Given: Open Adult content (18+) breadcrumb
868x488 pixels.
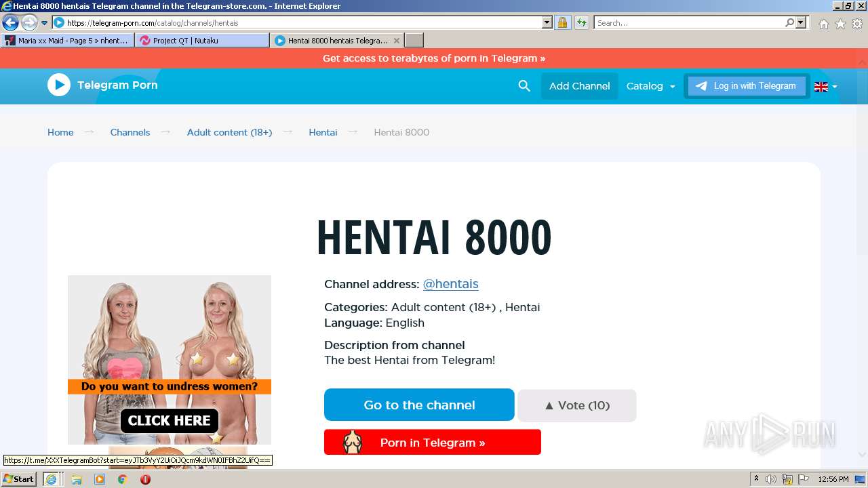Looking at the screenshot, I should [229, 132].
